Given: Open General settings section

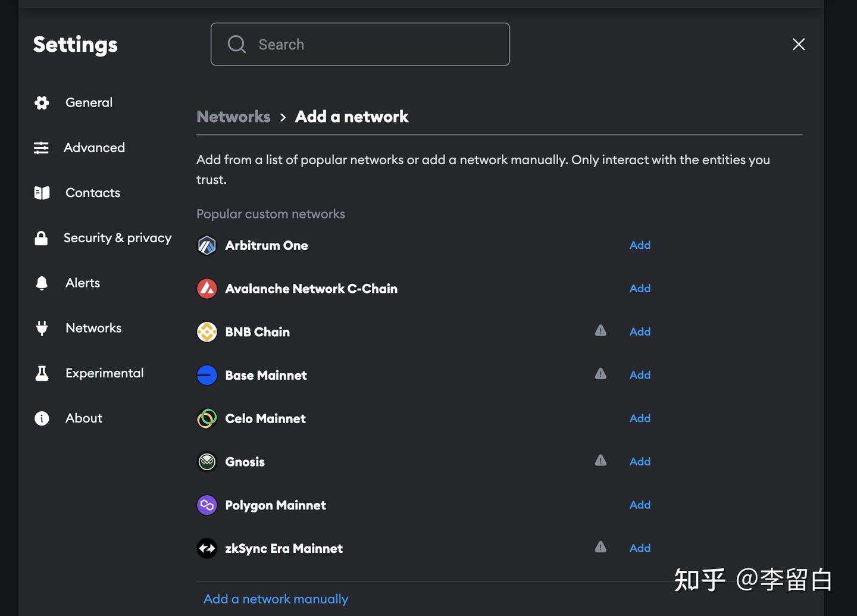Looking at the screenshot, I should tap(89, 102).
